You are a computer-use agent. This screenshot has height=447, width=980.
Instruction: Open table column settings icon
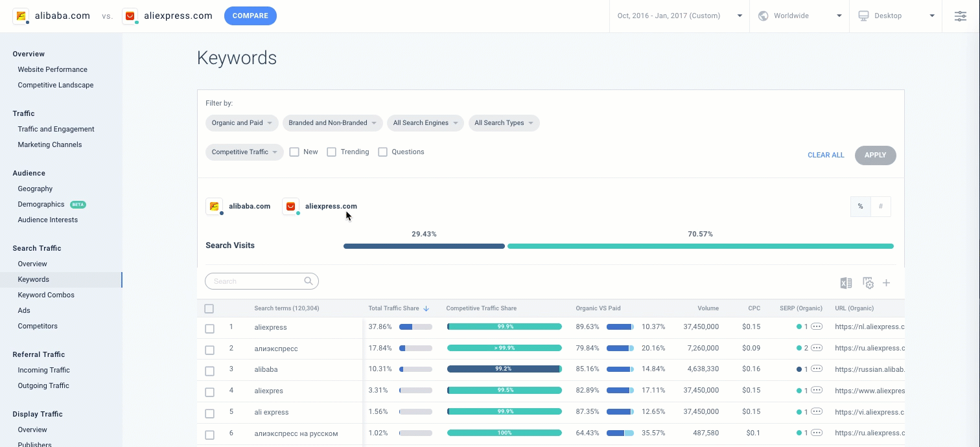[x=868, y=282]
